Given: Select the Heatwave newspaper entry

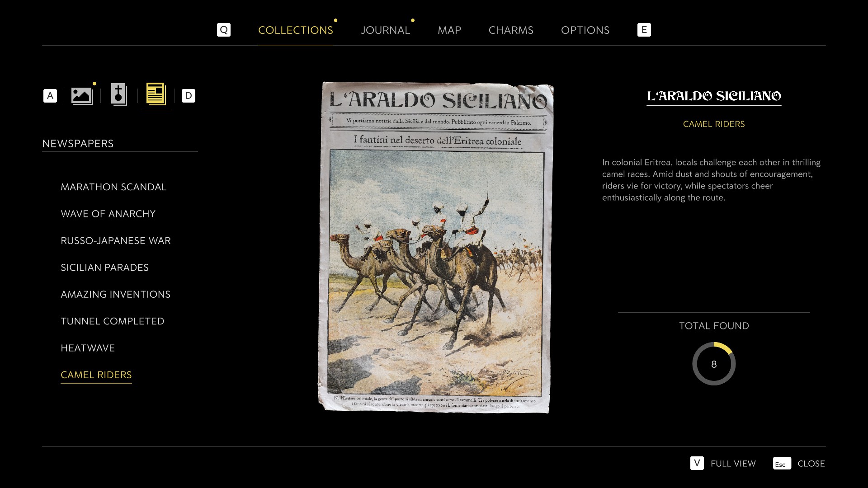Looking at the screenshot, I should [88, 348].
